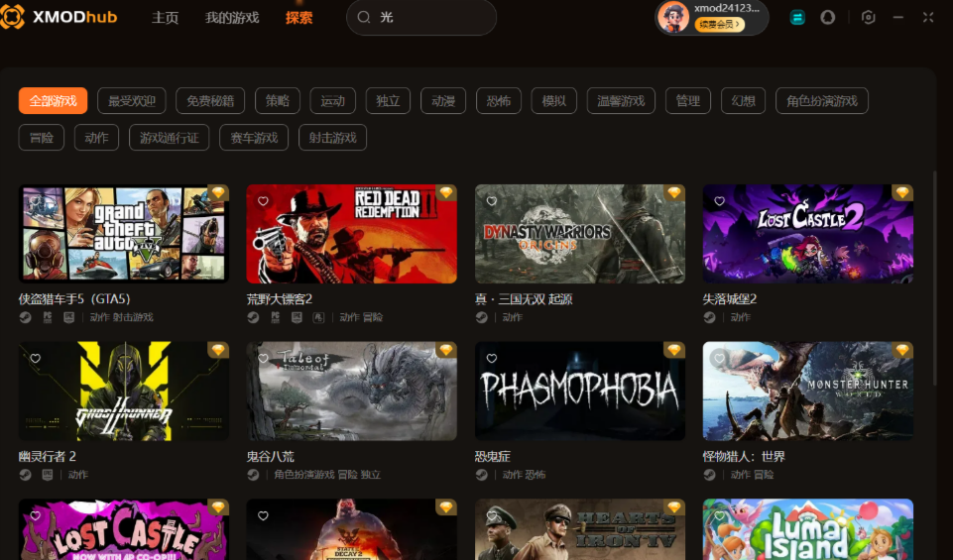Image resolution: width=953 pixels, height=560 pixels.
Task: Click diamond badge on Lost Castle 2 card
Action: 902,192
